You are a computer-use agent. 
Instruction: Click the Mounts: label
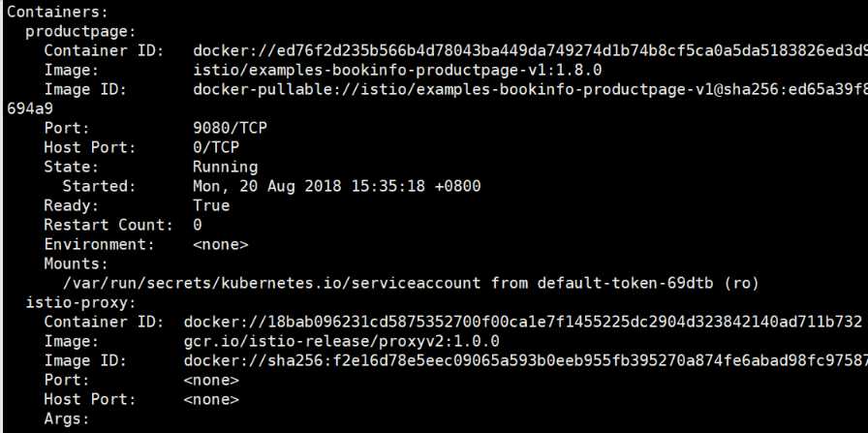(x=76, y=264)
